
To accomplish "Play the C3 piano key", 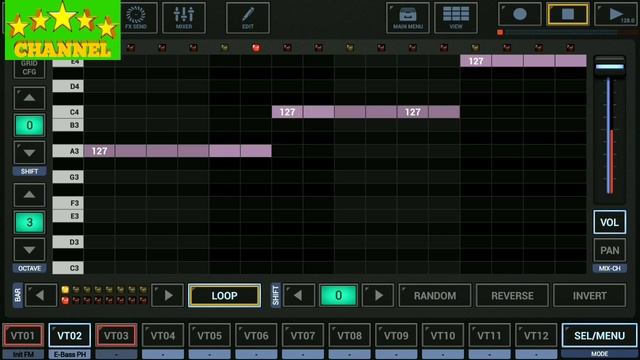I will pos(68,268).
